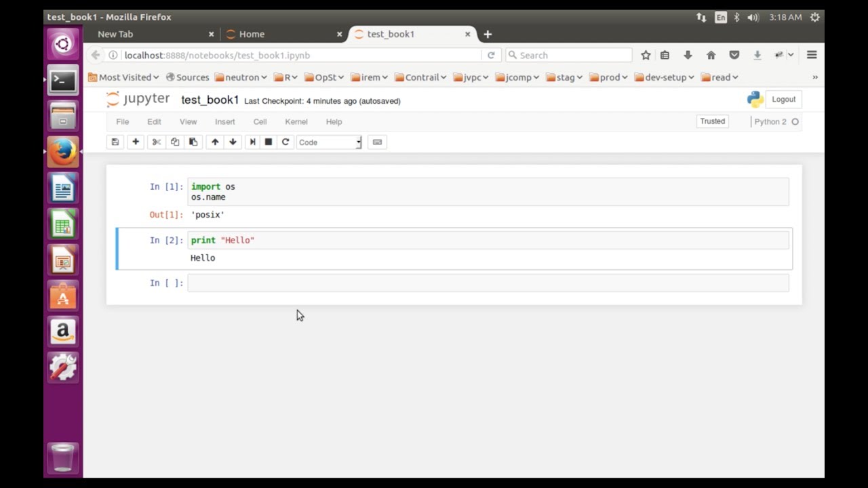The image size is (868, 488).
Task: Paste cells below icon in toolbar
Action: [193, 142]
